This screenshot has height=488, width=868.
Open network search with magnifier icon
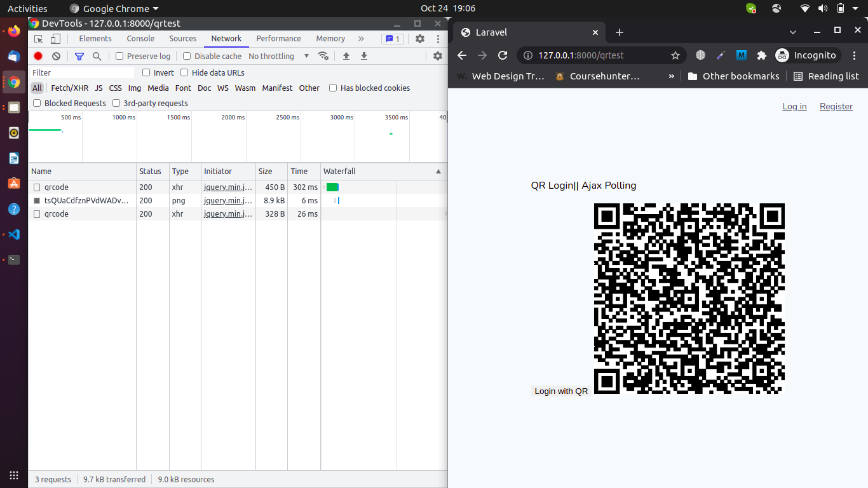(x=97, y=56)
